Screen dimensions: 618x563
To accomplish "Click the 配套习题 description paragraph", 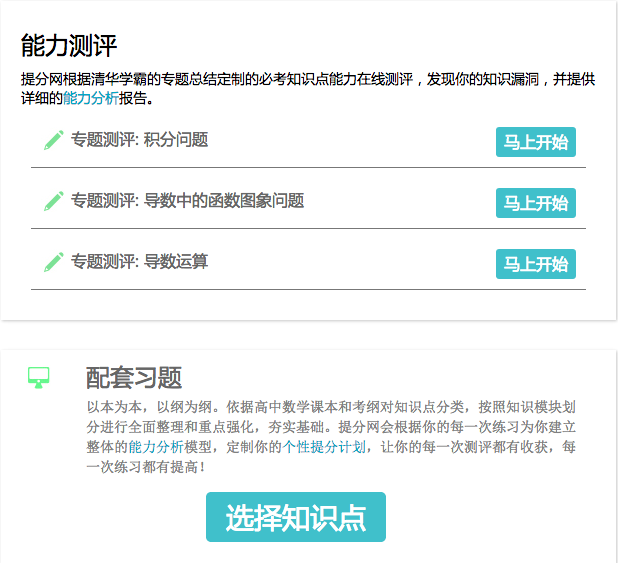I will coord(330,427).
